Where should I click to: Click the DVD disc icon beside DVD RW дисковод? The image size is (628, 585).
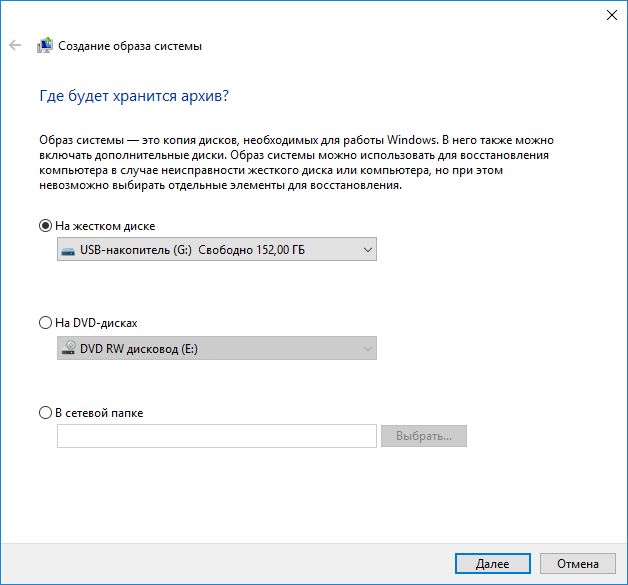pos(68,349)
